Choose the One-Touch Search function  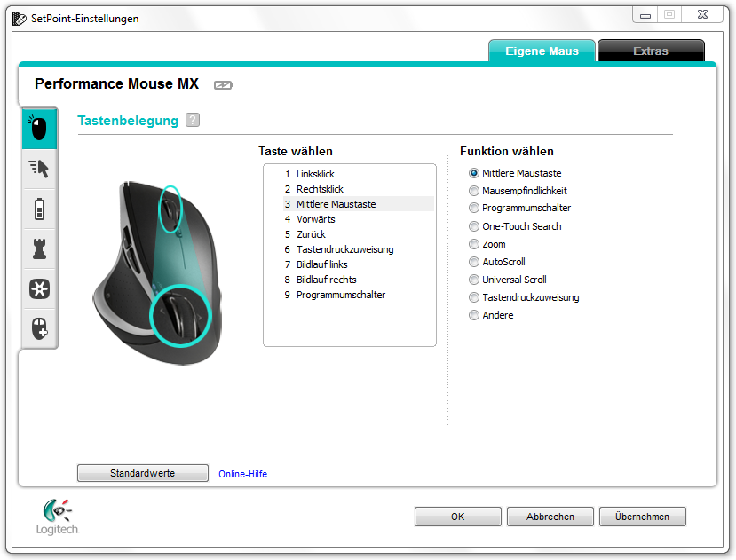474,226
